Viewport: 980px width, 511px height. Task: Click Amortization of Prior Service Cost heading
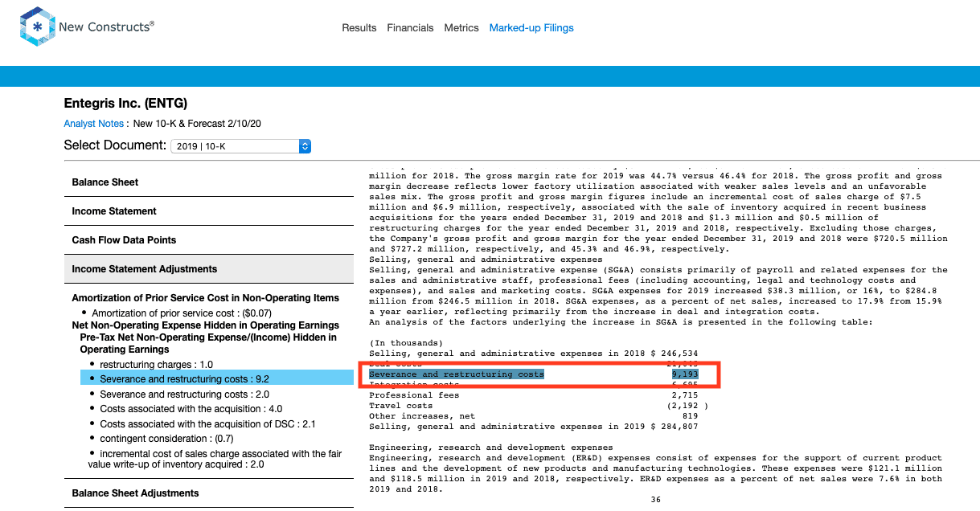point(206,298)
